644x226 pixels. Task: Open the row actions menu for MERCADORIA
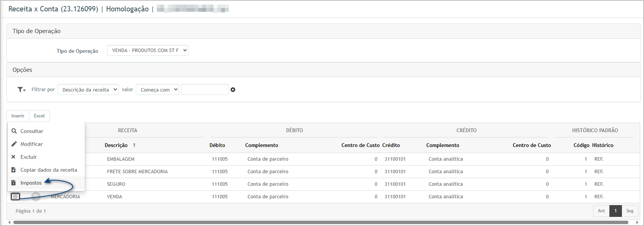pos(15,196)
